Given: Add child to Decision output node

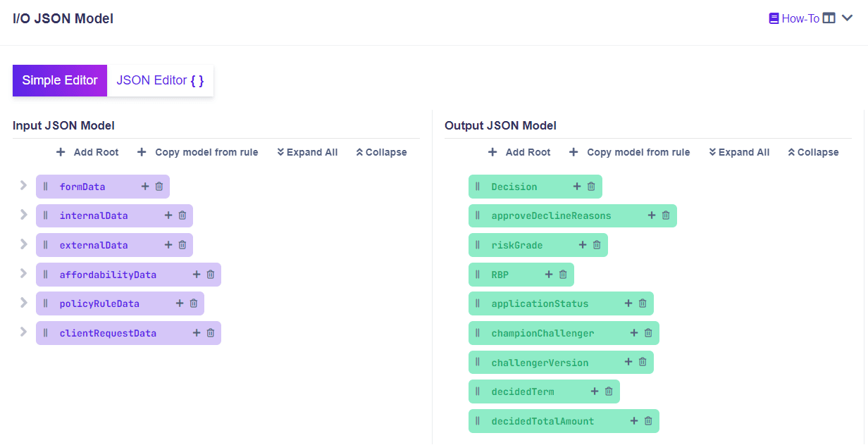Looking at the screenshot, I should (577, 187).
